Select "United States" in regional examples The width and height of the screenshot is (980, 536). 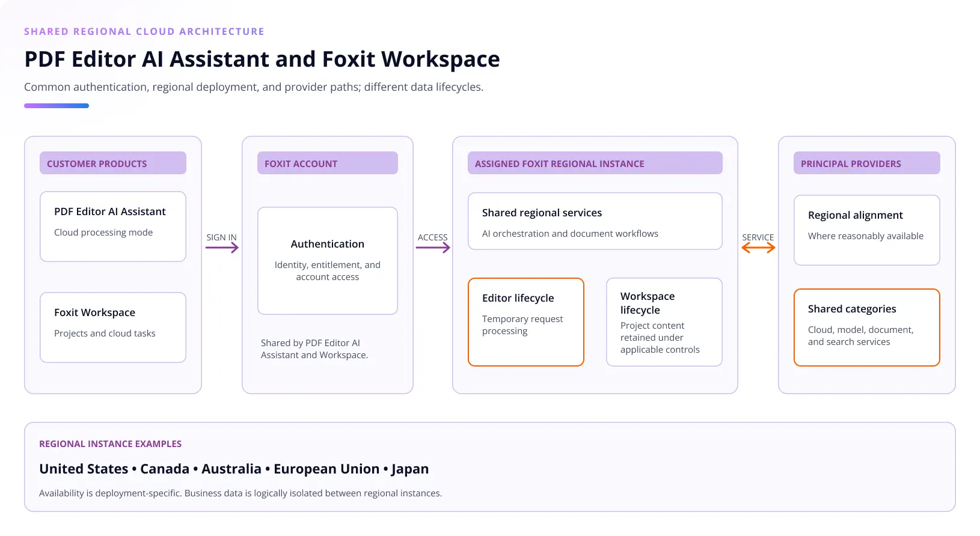click(x=84, y=469)
